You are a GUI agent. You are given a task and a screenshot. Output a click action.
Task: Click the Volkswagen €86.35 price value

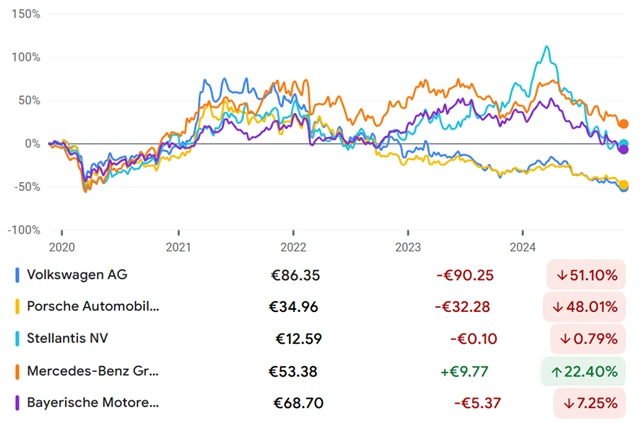click(299, 274)
